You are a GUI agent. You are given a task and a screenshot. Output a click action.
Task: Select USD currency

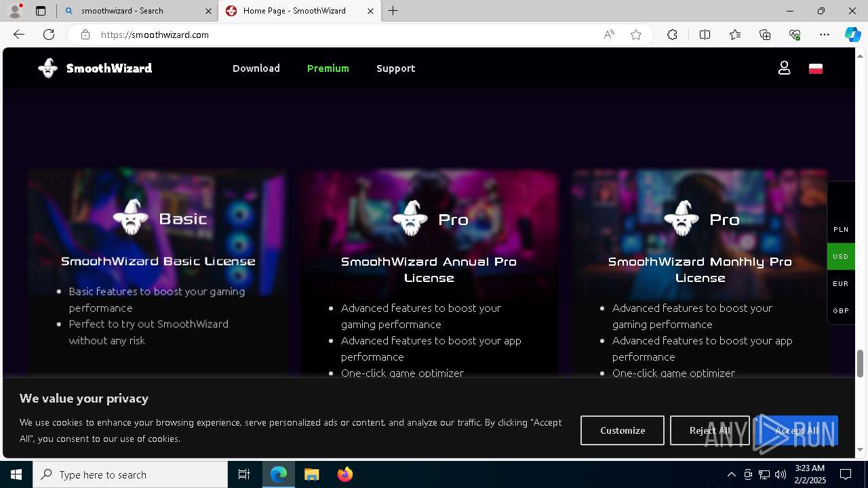point(841,256)
